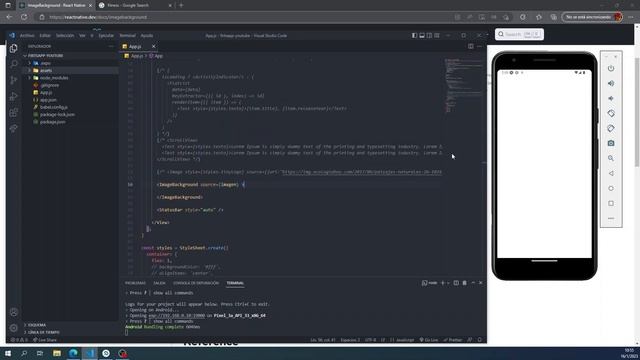
Task: Switch to PROBLEMAS panel tab
Action: click(x=135, y=283)
